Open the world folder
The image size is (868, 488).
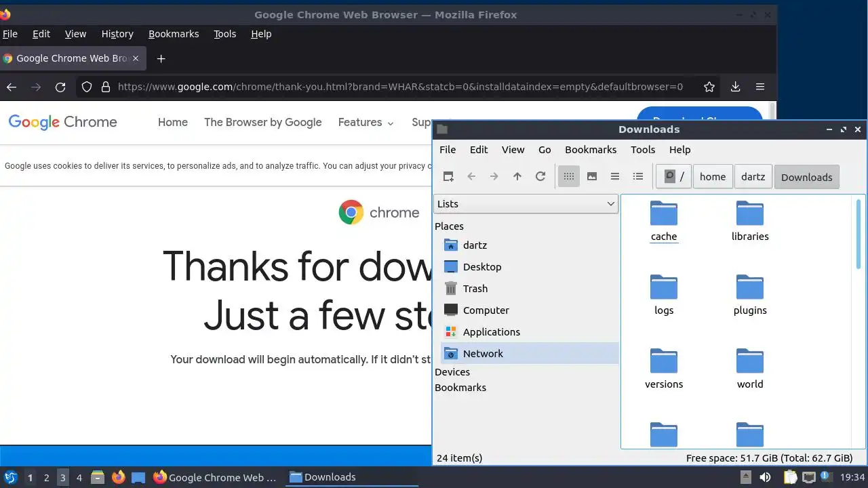click(x=750, y=369)
